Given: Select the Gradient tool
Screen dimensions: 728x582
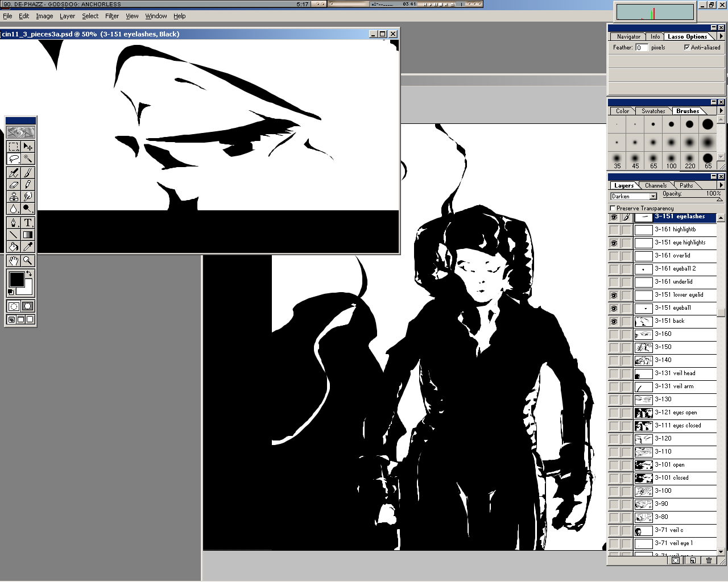Looking at the screenshot, I should click(x=28, y=235).
